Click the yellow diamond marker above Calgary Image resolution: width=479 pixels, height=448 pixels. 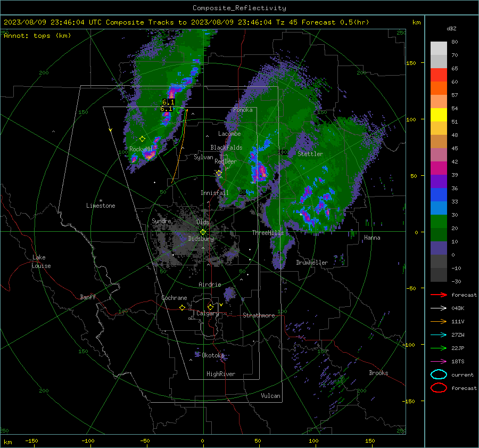coord(210,307)
